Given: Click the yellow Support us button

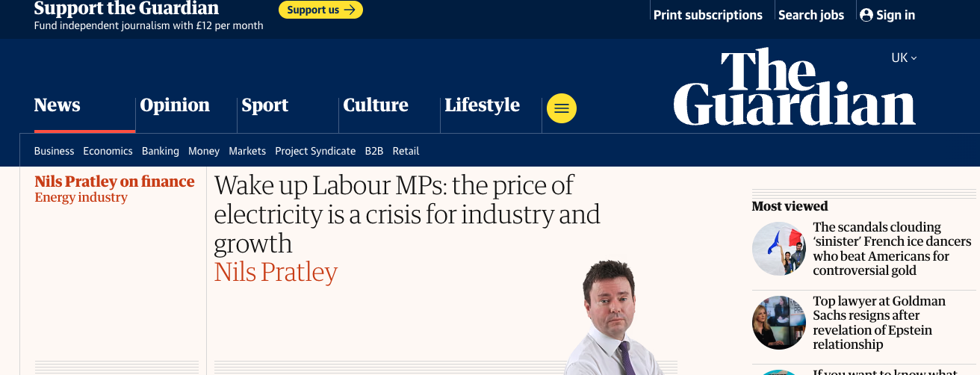Looking at the screenshot, I should click(320, 10).
